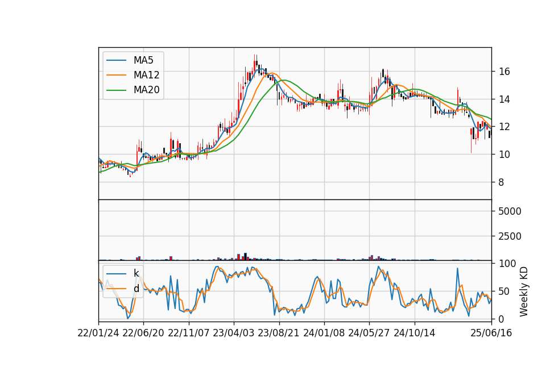546x392 pixels.
Task: Click the KD axis value 50
Action: (x=504, y=291)
